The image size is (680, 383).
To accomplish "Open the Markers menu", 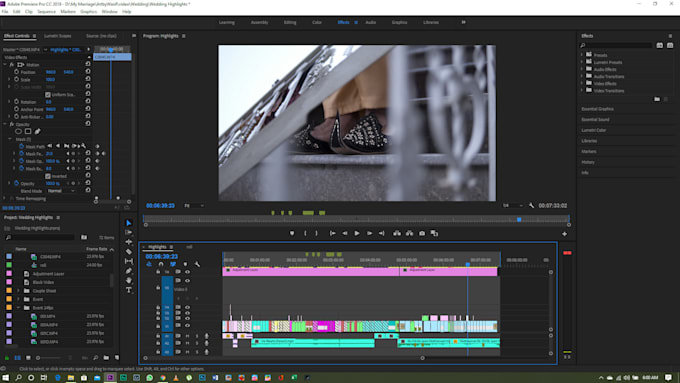I will (68, 12).
